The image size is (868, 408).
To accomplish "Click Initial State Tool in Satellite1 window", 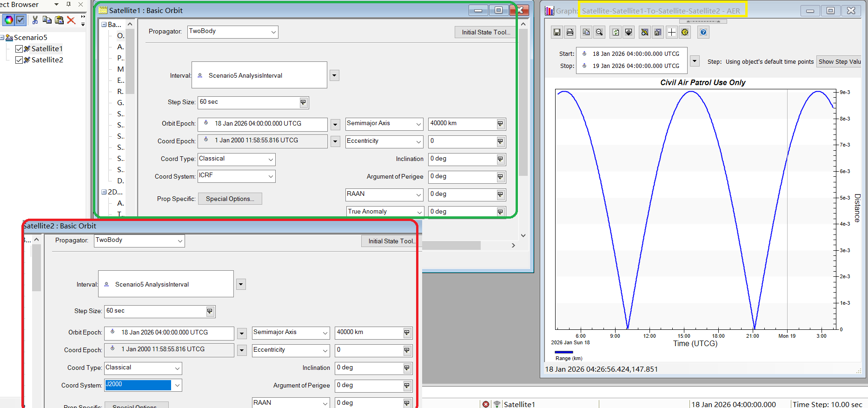I will point(485,32).
